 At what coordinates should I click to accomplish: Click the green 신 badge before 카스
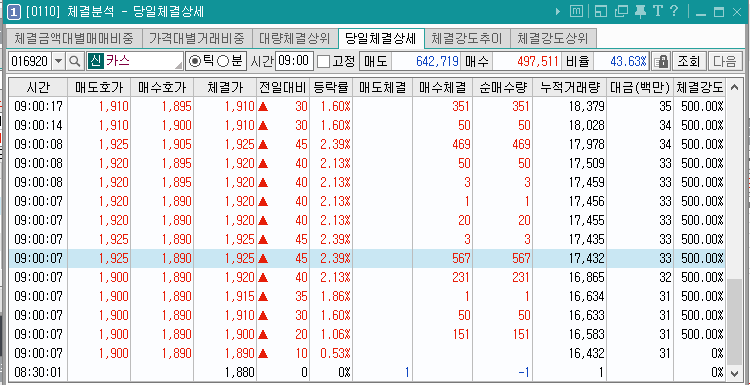click(95, 61)
